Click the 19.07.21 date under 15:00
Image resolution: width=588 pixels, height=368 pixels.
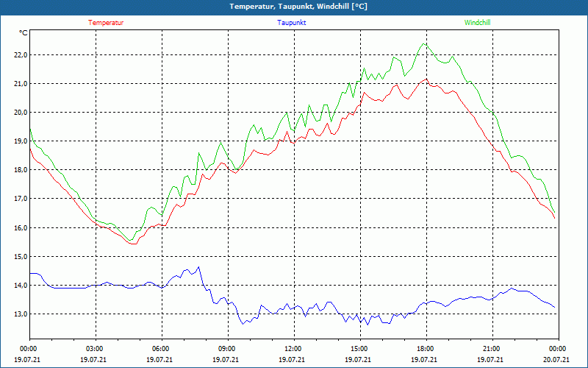358,360
